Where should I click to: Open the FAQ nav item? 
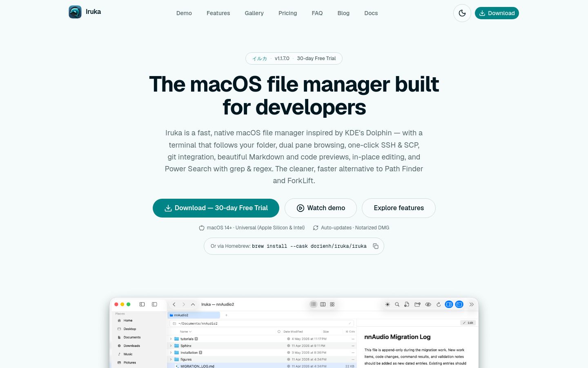[317, 13]
